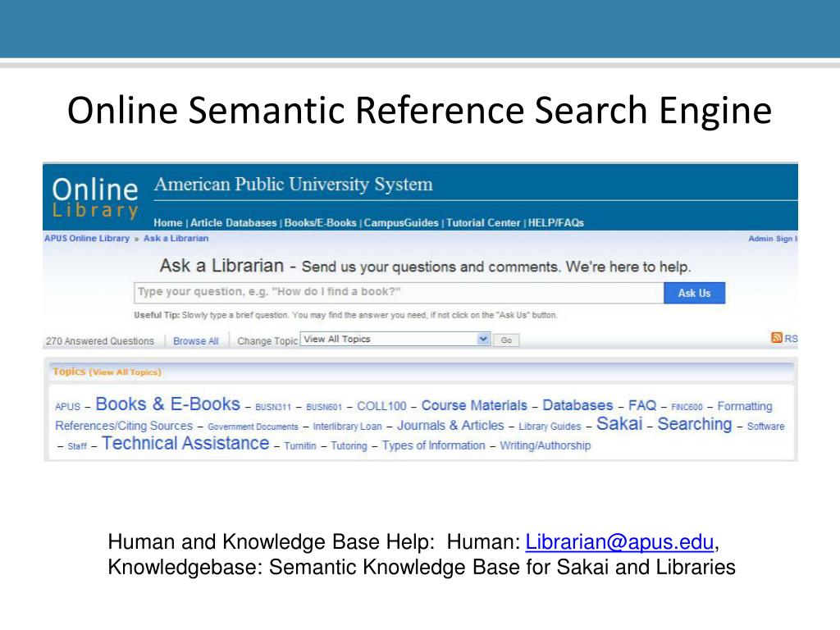Open CampusGuides in the navigation bar
The image size is (840, 630).
[401, 223]
